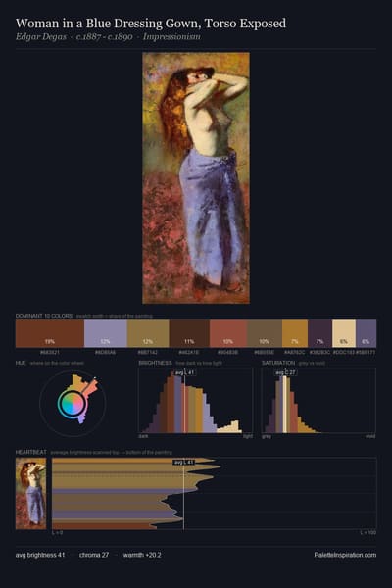Click the cream-colored bars in Brightness histogram
This screenshot has height=588, width=392.
click(230, 428)
